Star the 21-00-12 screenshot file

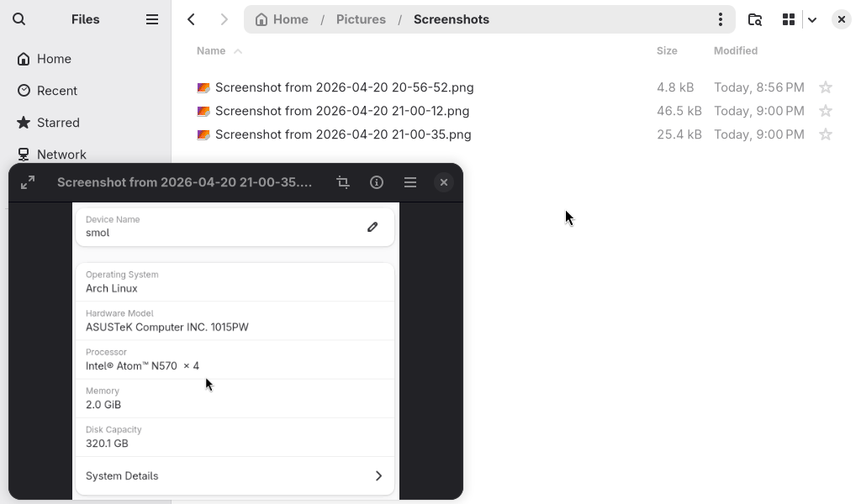[826, 111]
